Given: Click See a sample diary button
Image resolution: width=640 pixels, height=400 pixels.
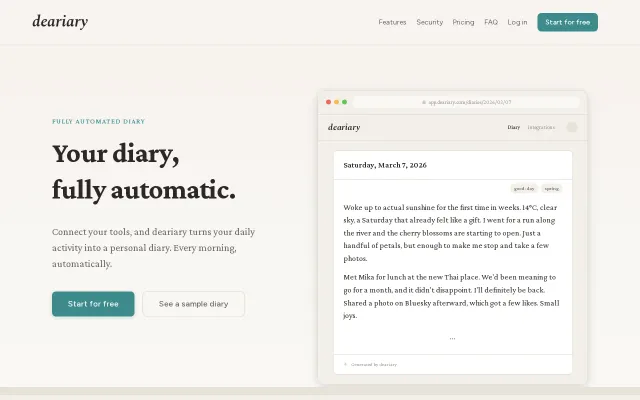Looking at the screenshot, I should point(193,304).
